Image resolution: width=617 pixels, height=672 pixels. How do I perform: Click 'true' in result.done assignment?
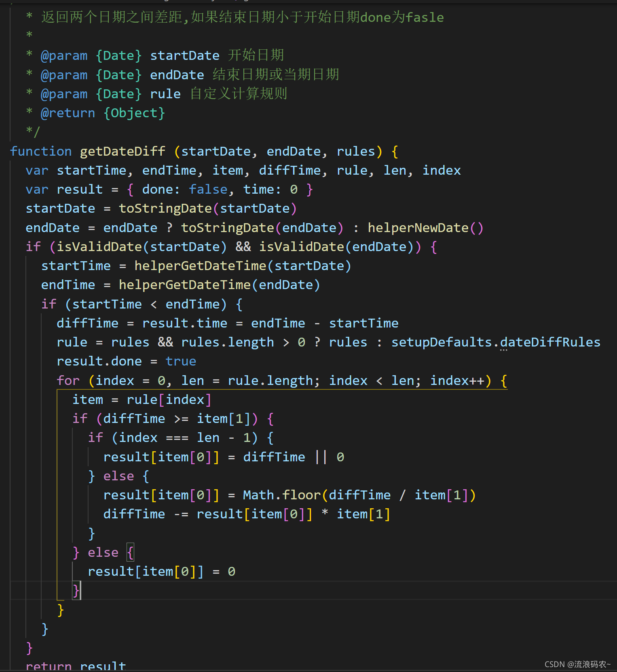(x=181, y=361)
